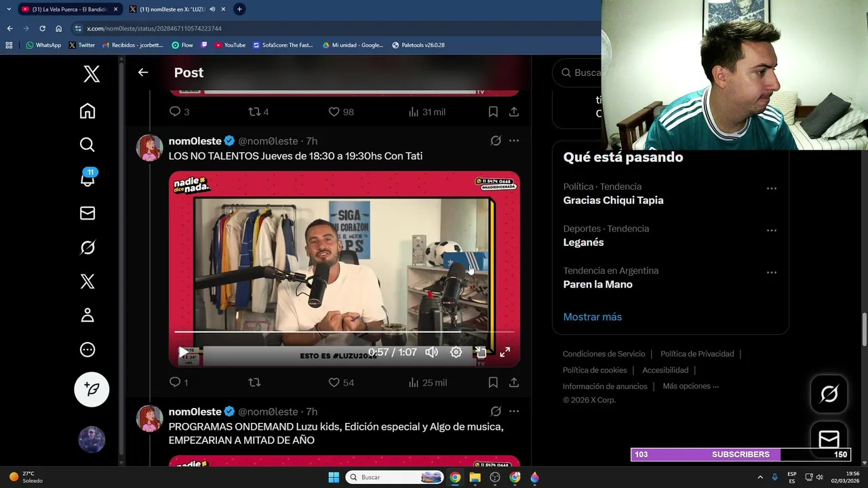
Task: Reload the page
Action: [x=42, y=28]
